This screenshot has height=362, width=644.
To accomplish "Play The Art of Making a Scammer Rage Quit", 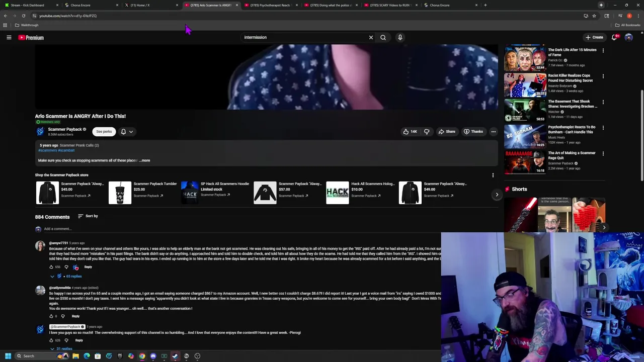I will coord(525,162).
